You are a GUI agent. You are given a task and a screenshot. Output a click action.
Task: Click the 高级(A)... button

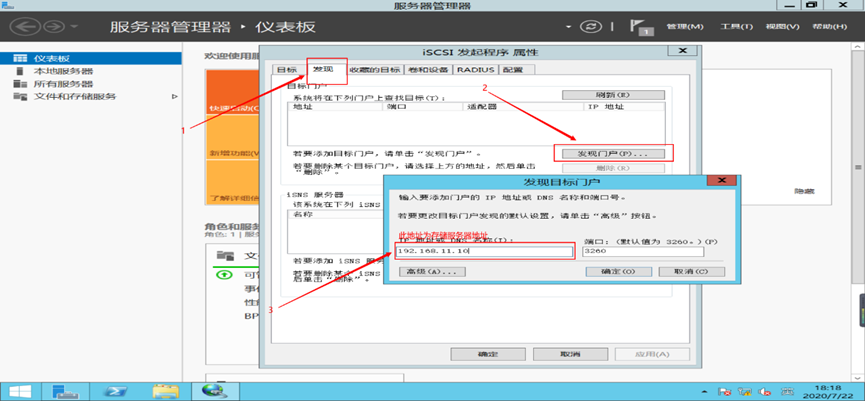[x=432, y=272]
